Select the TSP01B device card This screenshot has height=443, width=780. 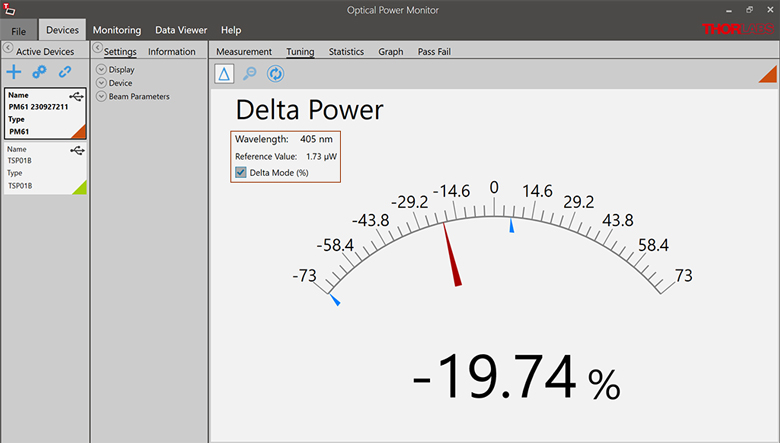45,167
